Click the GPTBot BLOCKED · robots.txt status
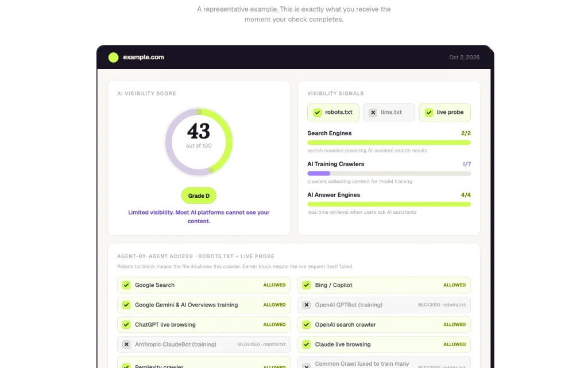The image size is (588, 368). (442, 305)
